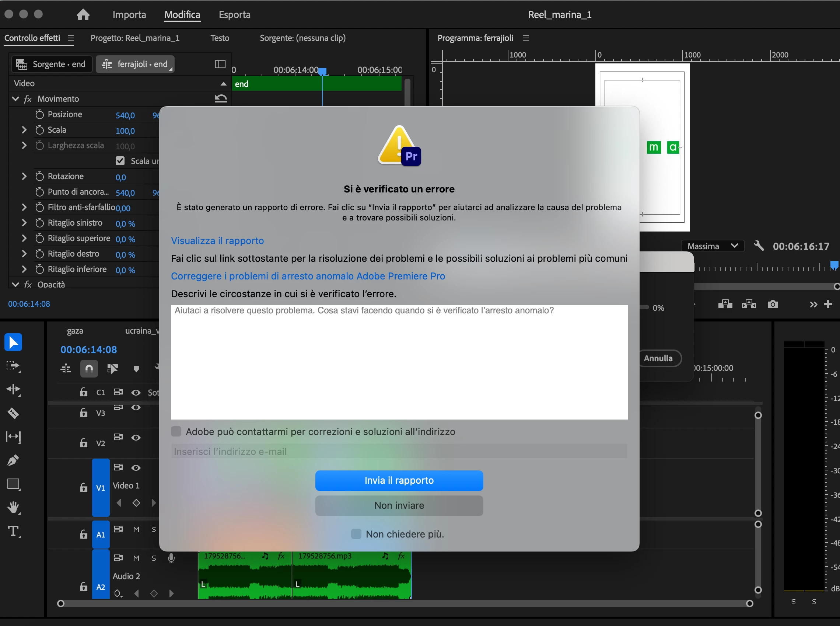The width and height of the screenshot is (840, 626).
Task: Open the Massima resolution dropdown
Action: [713, 246]
